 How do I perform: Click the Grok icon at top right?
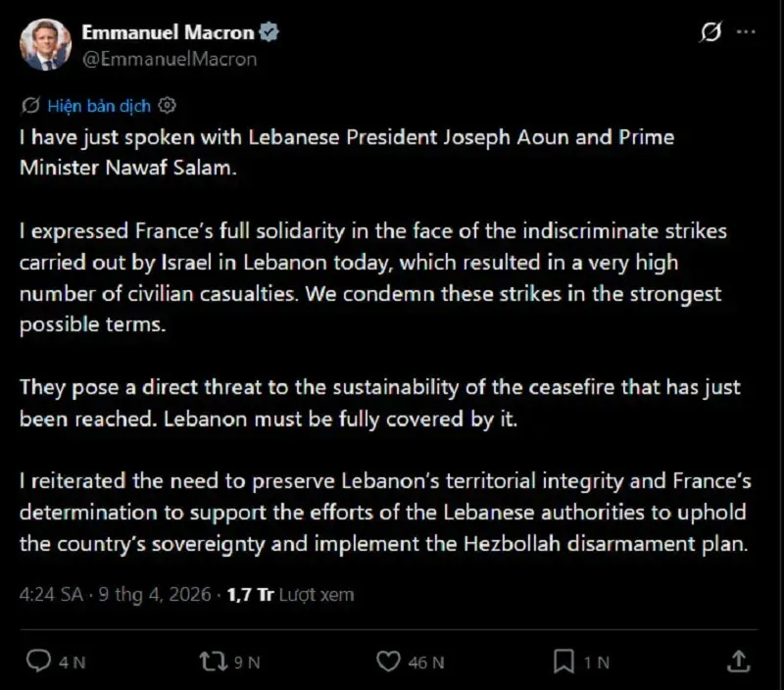pos(710,33)
